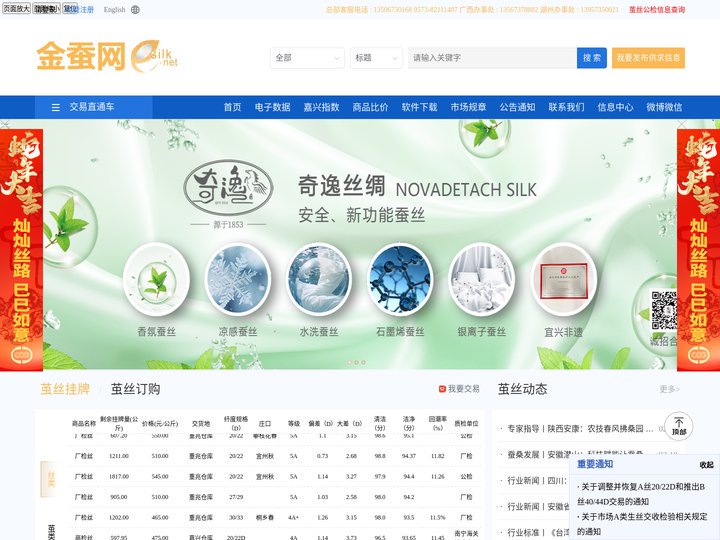Click the 页面放大 page zoom-in button
Image resolution: width=720 pixels, height=540 pixels.
click(x=16, y=9)
